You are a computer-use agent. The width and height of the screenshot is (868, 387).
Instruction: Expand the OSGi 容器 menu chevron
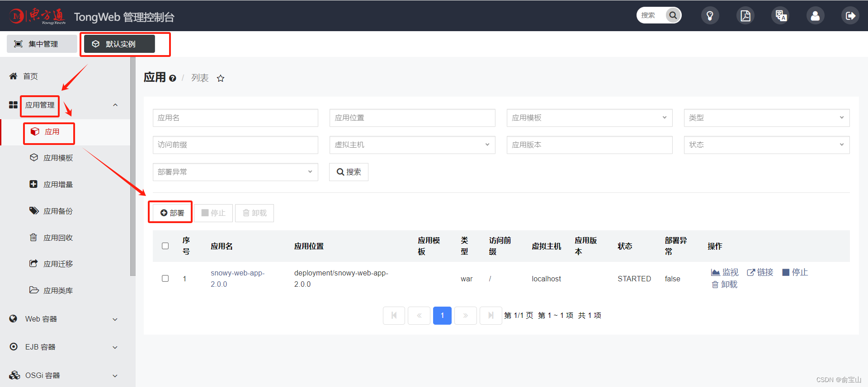coord(115,376)
